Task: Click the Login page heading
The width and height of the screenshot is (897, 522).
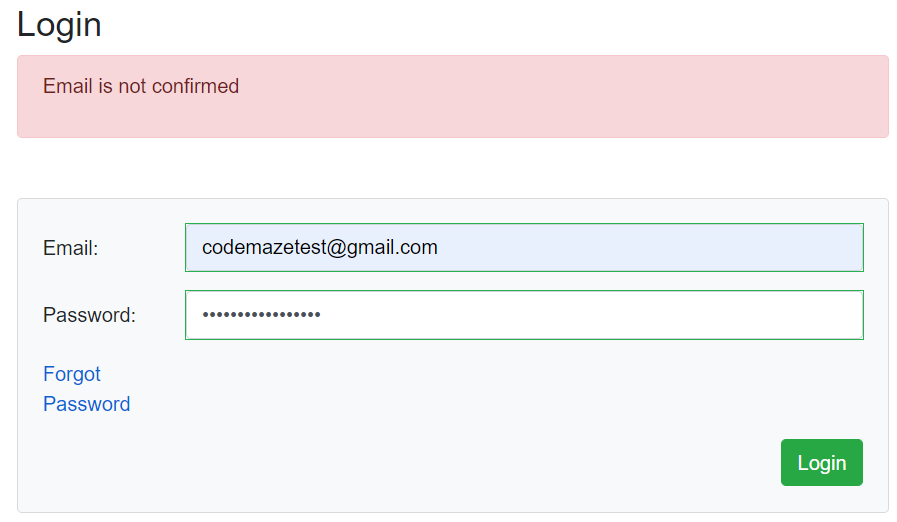Action: click(x=59, y=24)
